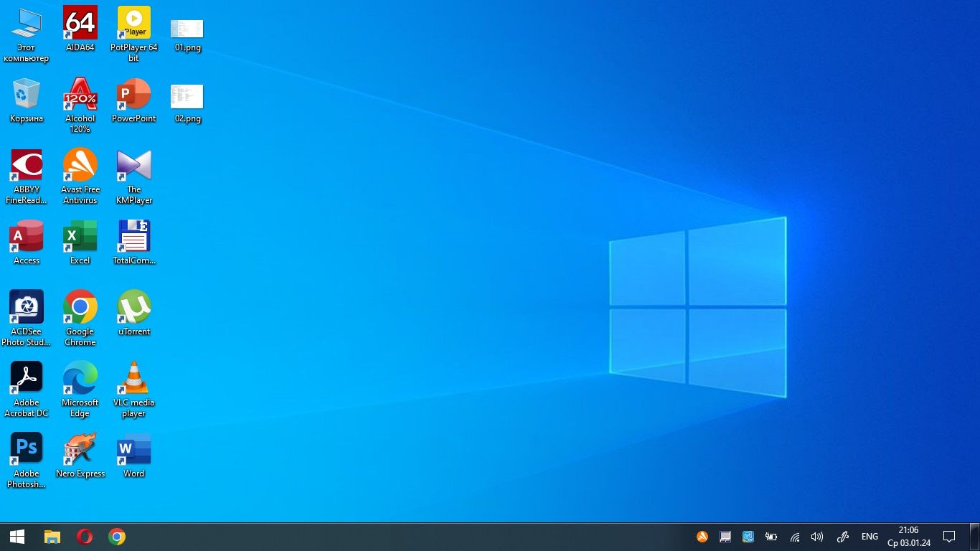Select the Adobe Photoshop shortcut
The height and width of the screenshot is (551, 980).
27,461
